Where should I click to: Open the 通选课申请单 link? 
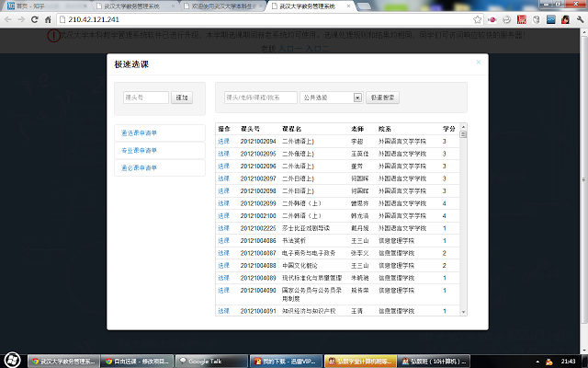(x=139, y=132)
